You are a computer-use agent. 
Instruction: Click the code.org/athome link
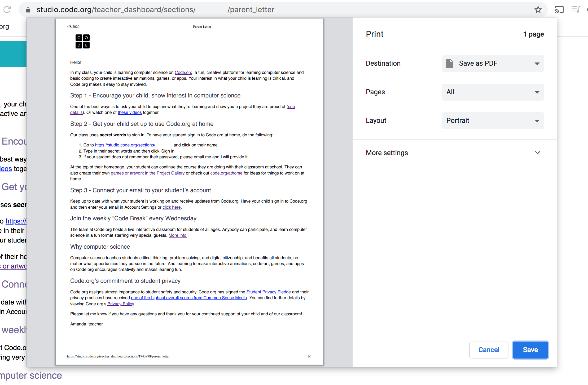tap(226, 173)
